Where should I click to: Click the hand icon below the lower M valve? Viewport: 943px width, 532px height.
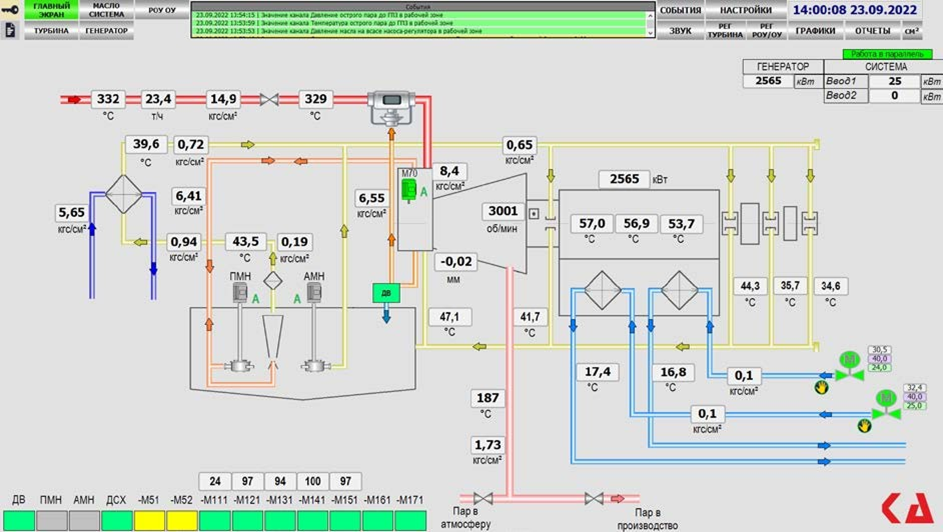point(864,426)
